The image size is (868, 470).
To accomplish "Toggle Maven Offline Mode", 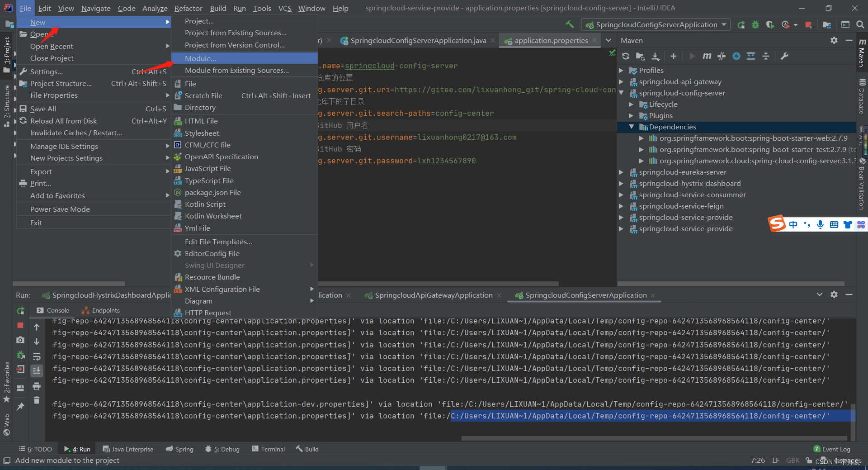I will 722,56.
